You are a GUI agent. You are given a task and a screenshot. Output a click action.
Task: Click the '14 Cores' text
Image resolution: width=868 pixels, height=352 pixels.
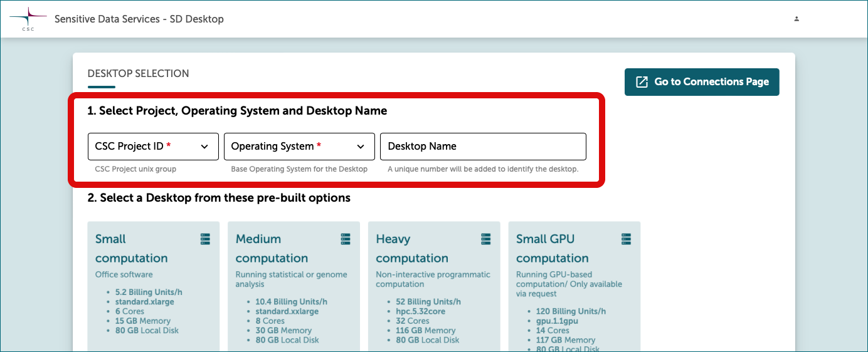click(553, 330)
